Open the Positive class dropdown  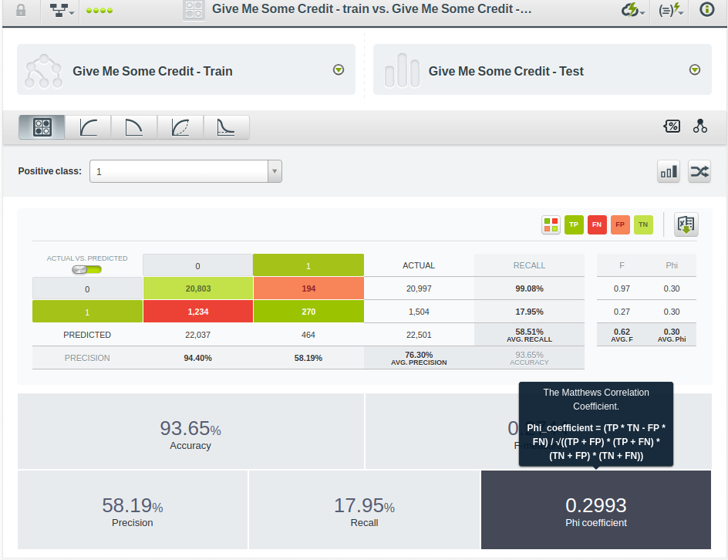tap(186, 171)
